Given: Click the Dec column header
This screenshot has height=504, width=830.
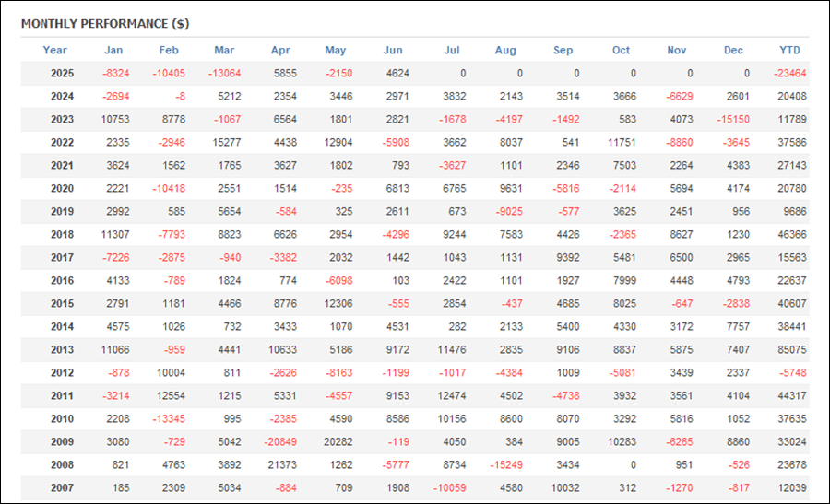Looking at the screenshot, I should [733, 51].
